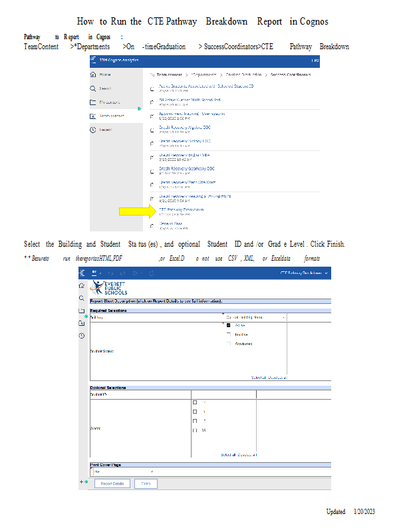Open the Building name dropdown
This screenshot has width=411, height=532.
pos(255,317)
